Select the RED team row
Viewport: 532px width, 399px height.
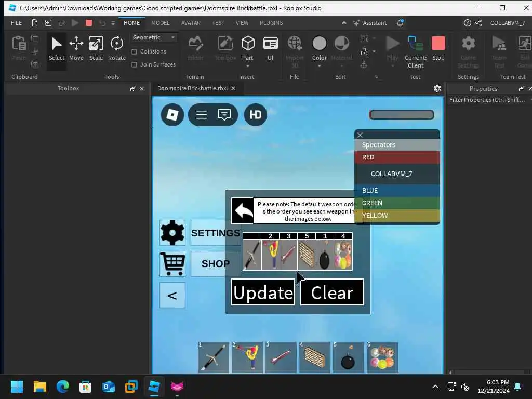point(397,157)
